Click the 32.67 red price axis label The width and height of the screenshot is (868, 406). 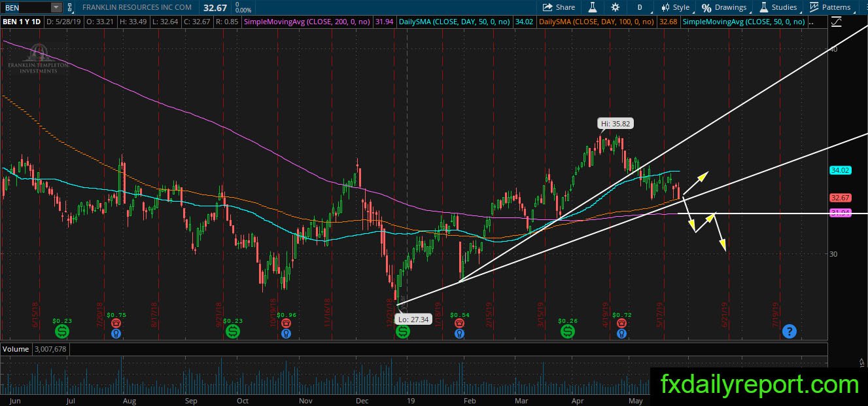coord(840,198)
